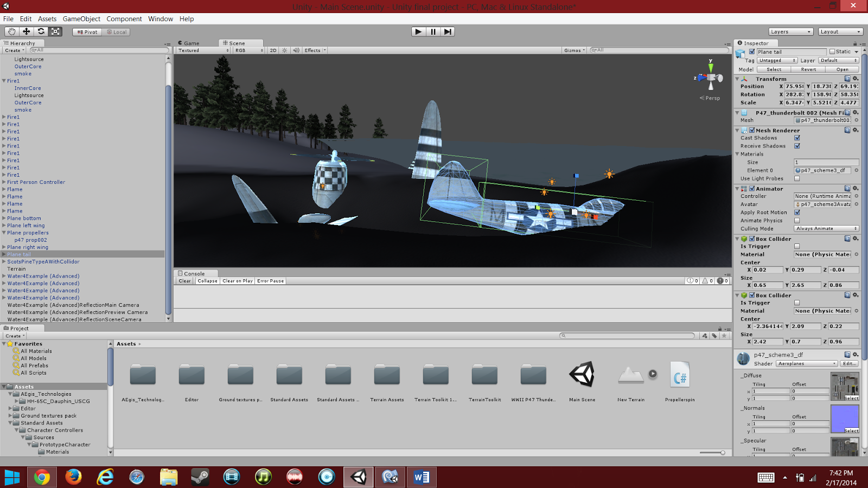
Task: Toggle scene lighting sun icon
Action: tap(285, 50)
